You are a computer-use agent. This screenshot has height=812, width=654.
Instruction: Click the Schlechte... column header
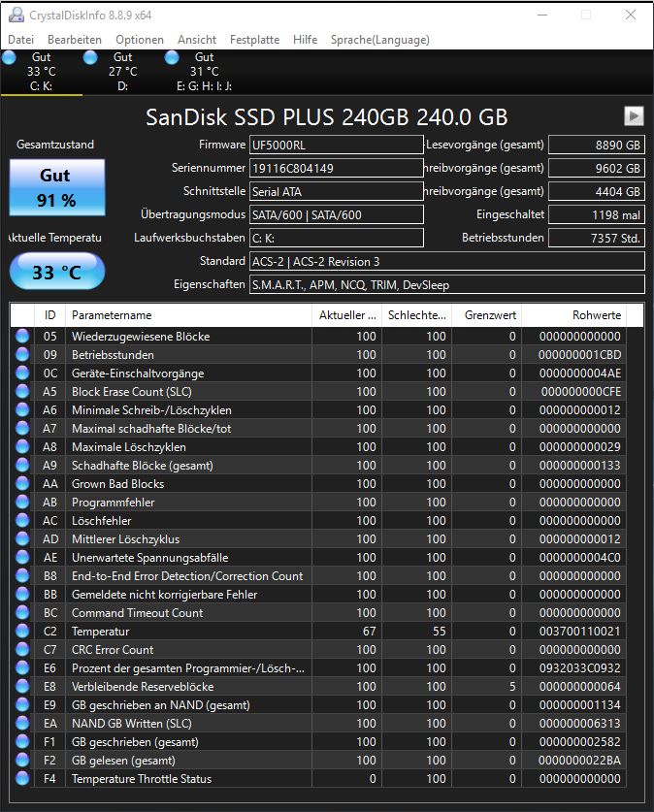pos(417,315)
